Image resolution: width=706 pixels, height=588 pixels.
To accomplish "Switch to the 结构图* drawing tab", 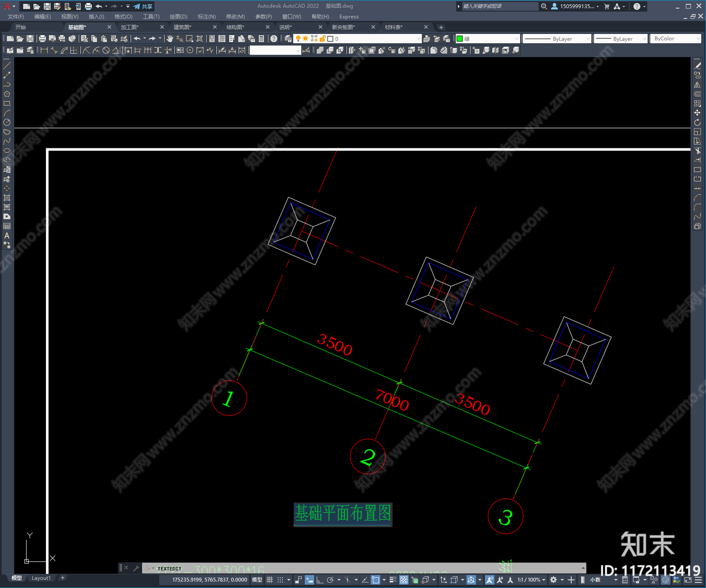I will 235,27.
